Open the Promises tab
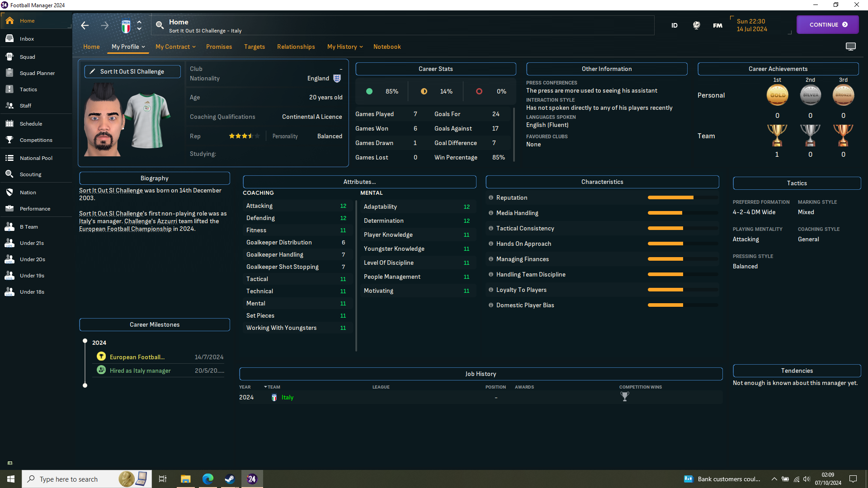 (219, 47)
